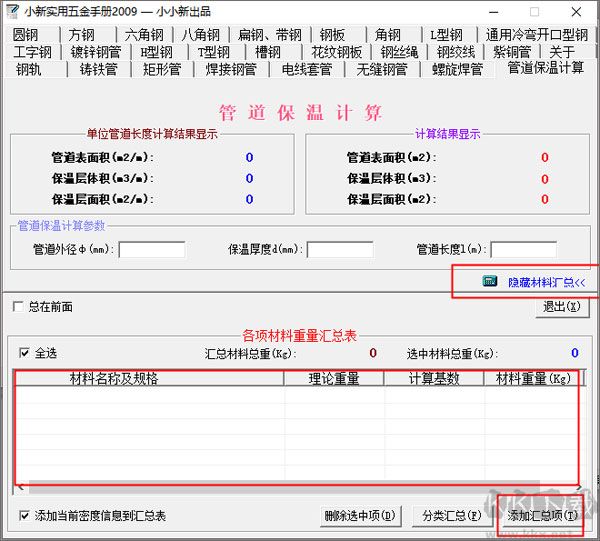Click the 计算基数 column header
Viewport: 600px width, 541px height.
tap(434, 378)
